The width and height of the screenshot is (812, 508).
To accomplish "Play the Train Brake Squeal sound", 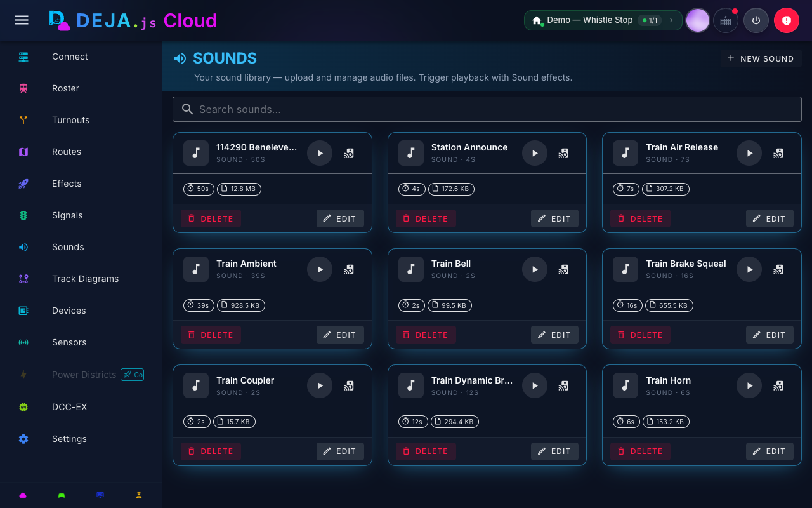I will 749,269.
